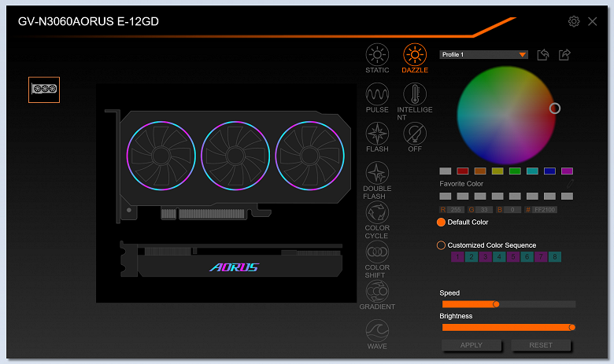Select the STATIC lighting mode icon
614x364 pixels.
point(377,55)
